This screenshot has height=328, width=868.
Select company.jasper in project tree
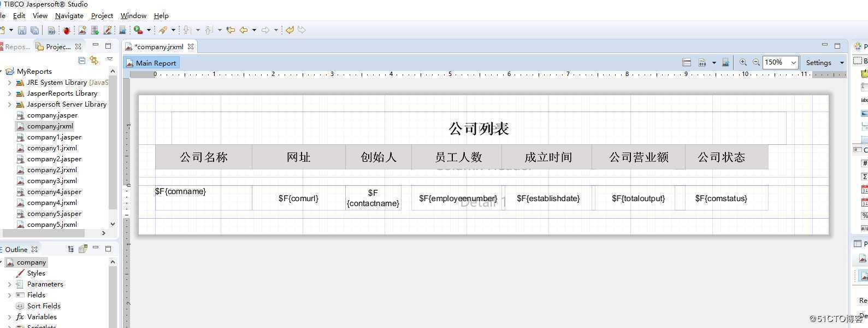tap(52, 115)
